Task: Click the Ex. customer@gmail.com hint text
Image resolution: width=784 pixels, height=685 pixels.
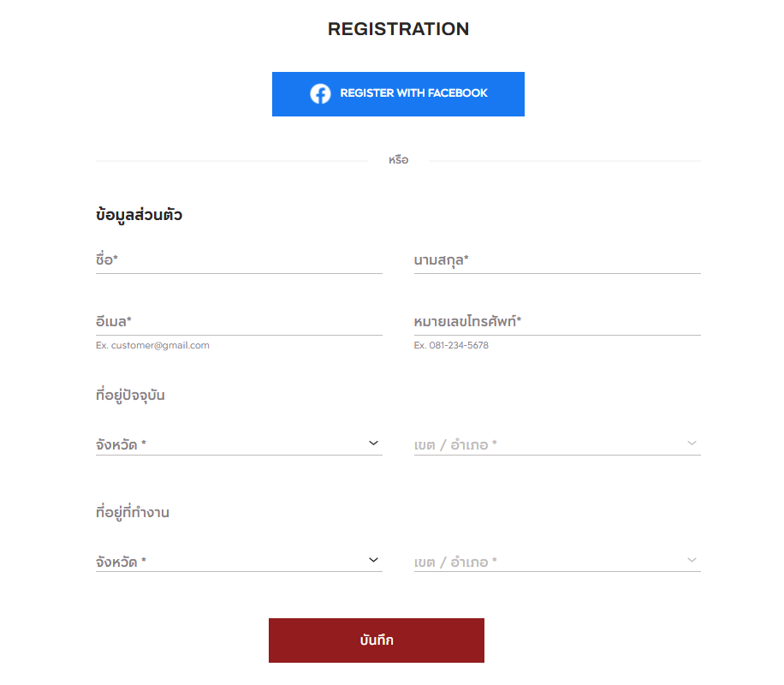Action: (x=152, y=345)
